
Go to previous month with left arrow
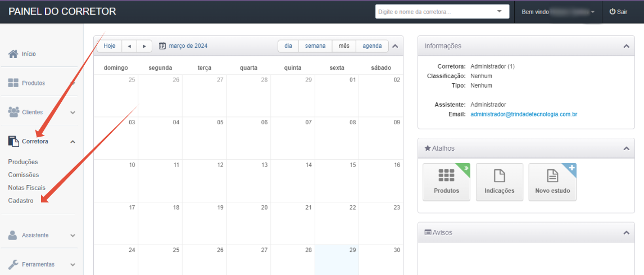point(129,46)
